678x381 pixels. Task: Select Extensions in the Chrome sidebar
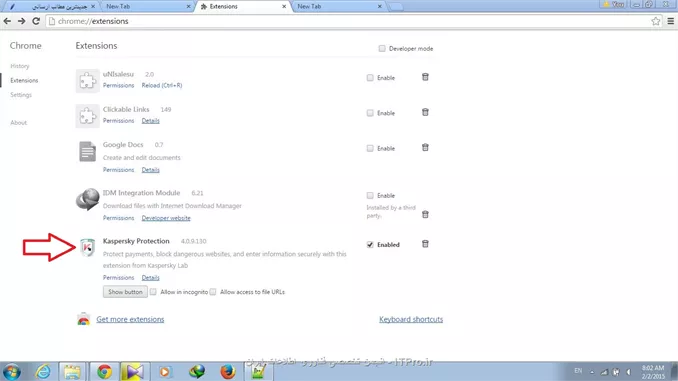pos(24,80)
